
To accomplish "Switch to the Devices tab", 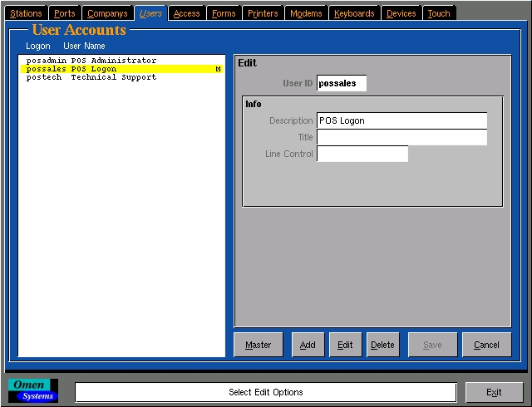I will (401, 13).
